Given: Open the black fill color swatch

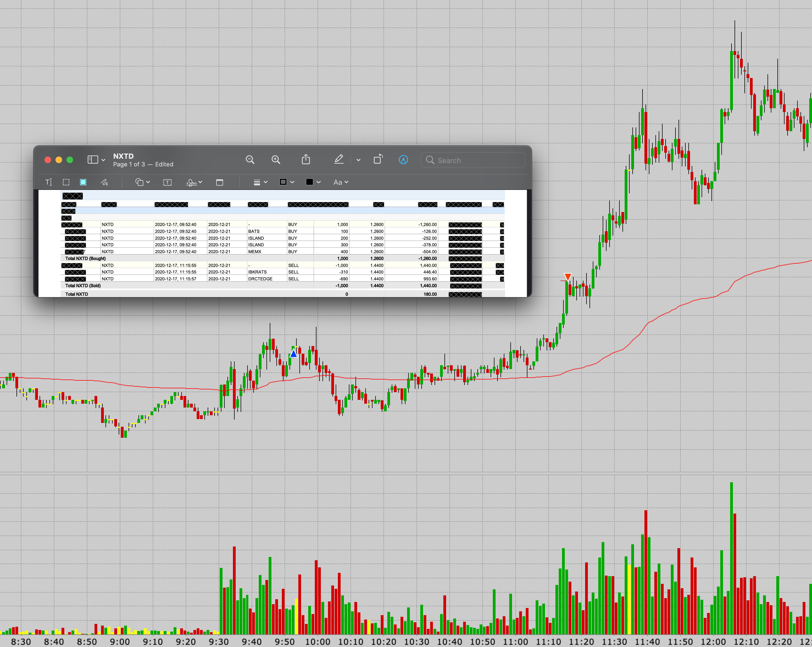Looking at the screenshot, I should [313, 182].
